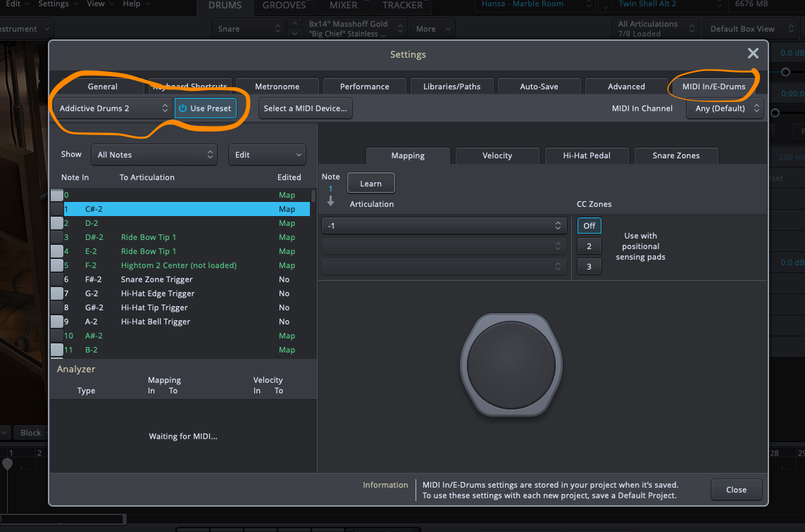Set CC Zones to Off
The width and height of the screenshot is (805, 532).
[x=589, y=226]
